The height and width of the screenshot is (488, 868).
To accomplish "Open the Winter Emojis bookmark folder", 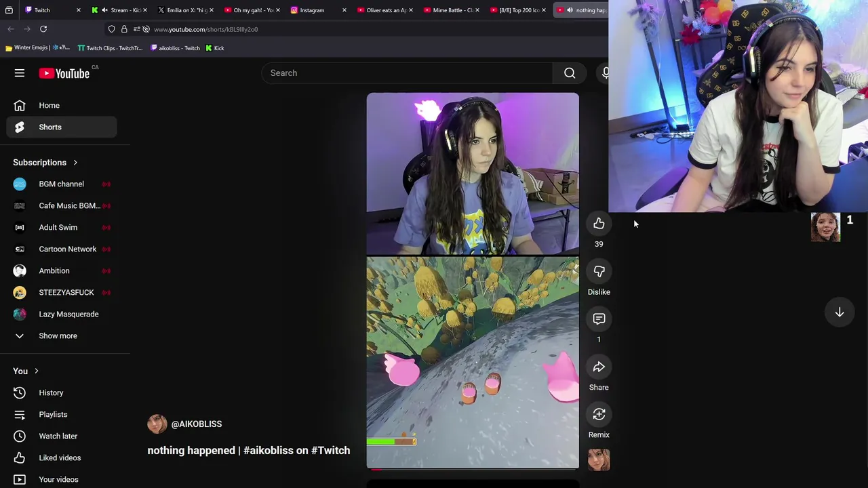I will 37,48.
